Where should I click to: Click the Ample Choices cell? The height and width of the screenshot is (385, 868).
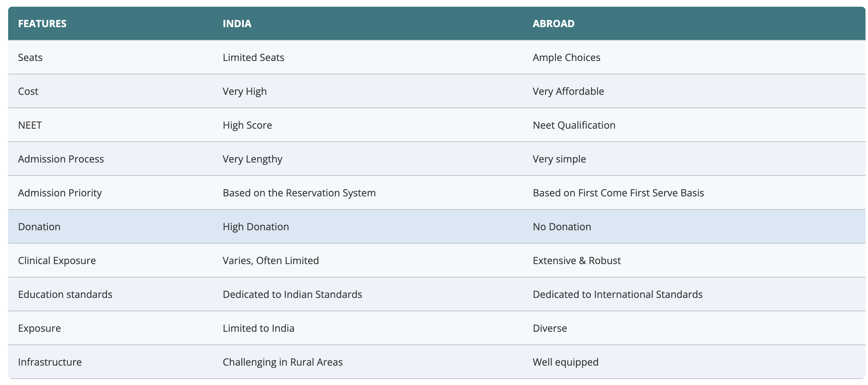[566, 57]
